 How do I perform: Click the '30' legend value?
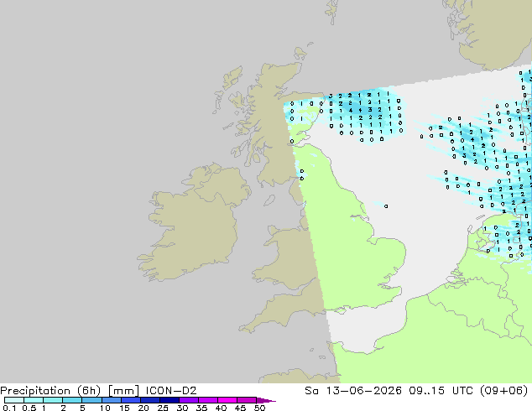pyautogui.click(x=182, y=408)
